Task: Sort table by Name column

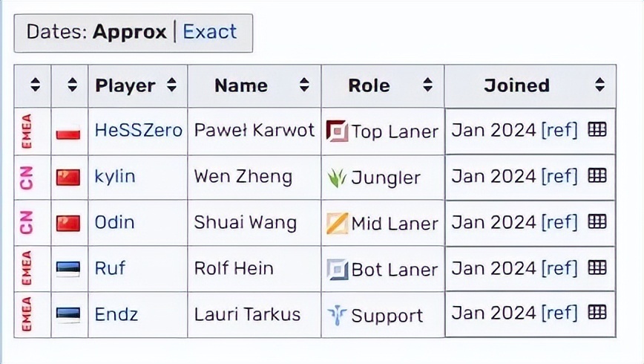Action: (x=304, y=85)
